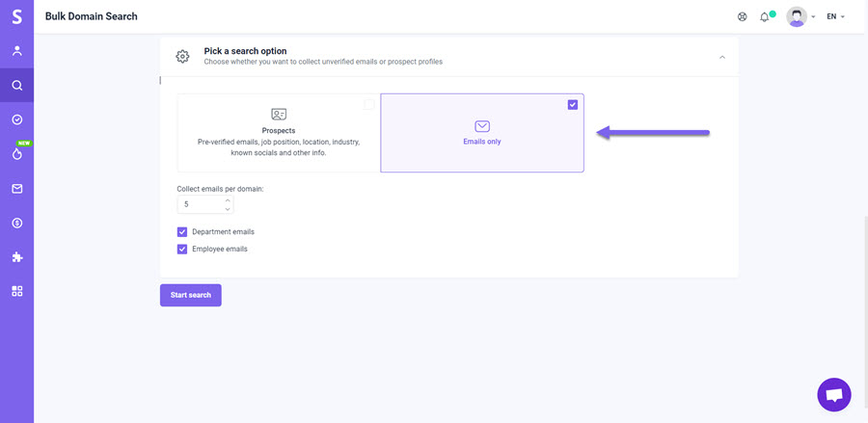
Task: Click the Snov.io S logo
Action: (17, 16)
